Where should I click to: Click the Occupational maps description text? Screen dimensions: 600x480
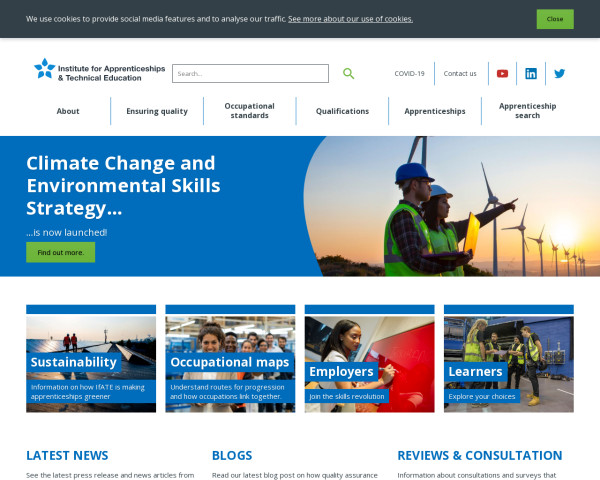(x=227, y=392)
